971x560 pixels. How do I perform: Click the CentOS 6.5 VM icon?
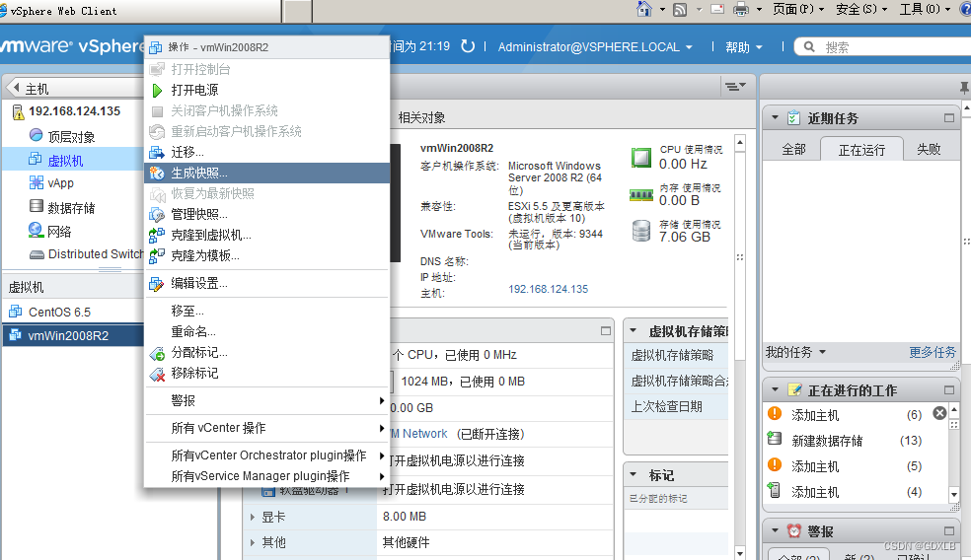16,312
